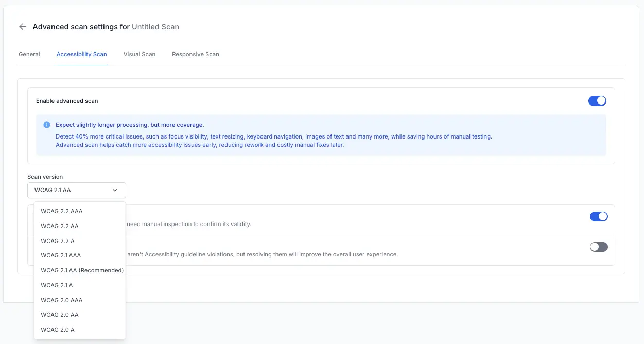Open the Scan version dropdown
Image resolution: width=644 pixels, height=344 pixels.
click(76, 191)
